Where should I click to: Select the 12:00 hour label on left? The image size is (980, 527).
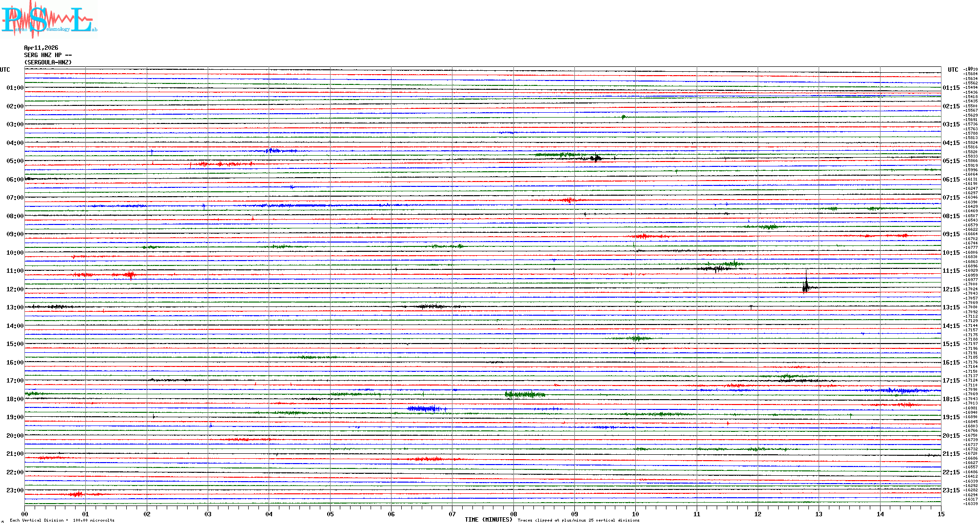click(15, 289)
